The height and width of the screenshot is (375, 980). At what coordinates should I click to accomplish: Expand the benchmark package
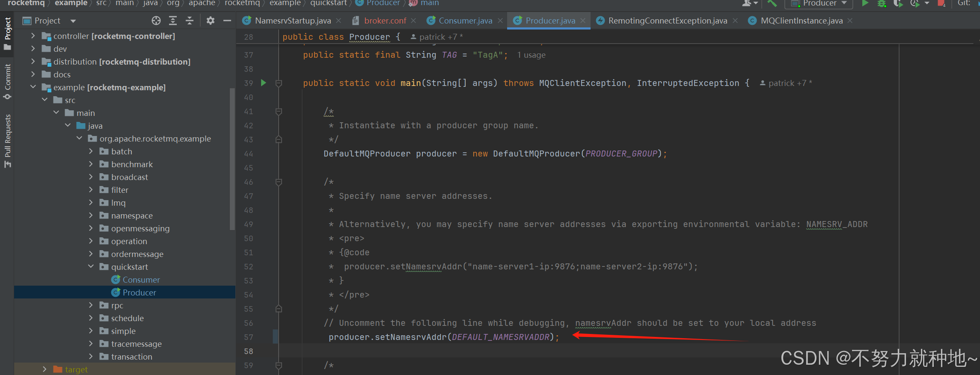[91, 164]
